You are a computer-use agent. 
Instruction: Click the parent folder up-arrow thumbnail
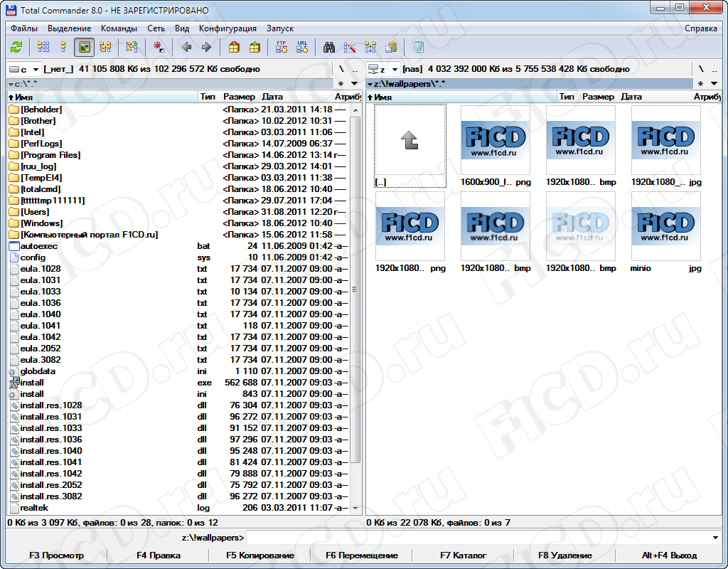point(410,146)
